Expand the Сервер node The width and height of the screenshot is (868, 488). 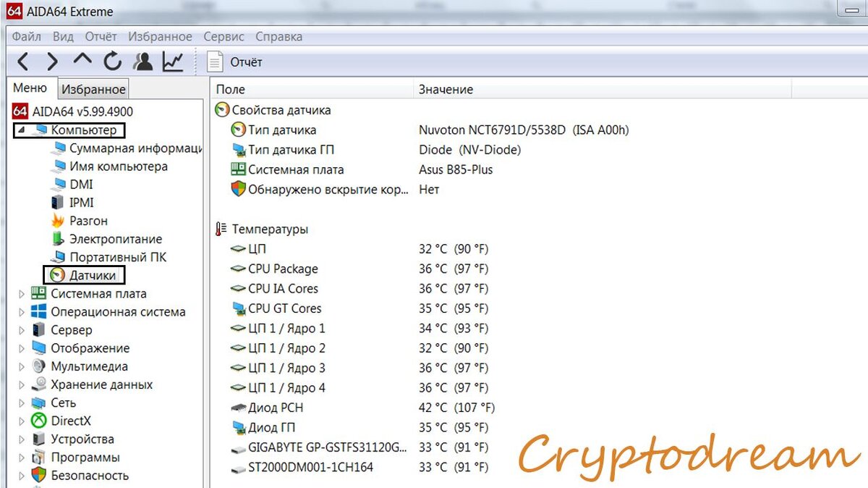pyautogui.click(x=21, y=330)
